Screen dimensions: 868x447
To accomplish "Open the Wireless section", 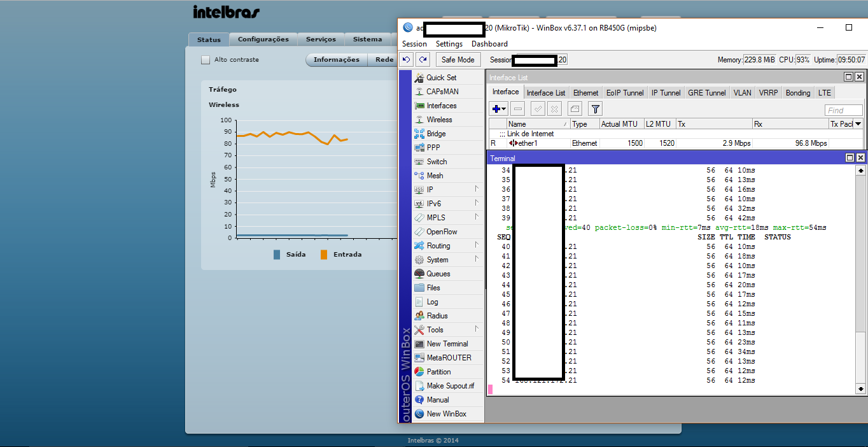I will (x=439, y=120).
